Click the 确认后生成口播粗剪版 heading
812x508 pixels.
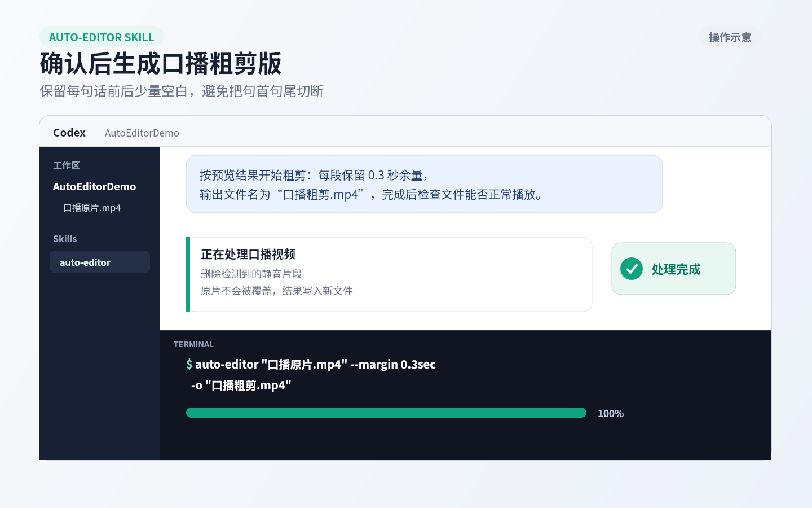[x=161, y=64]
